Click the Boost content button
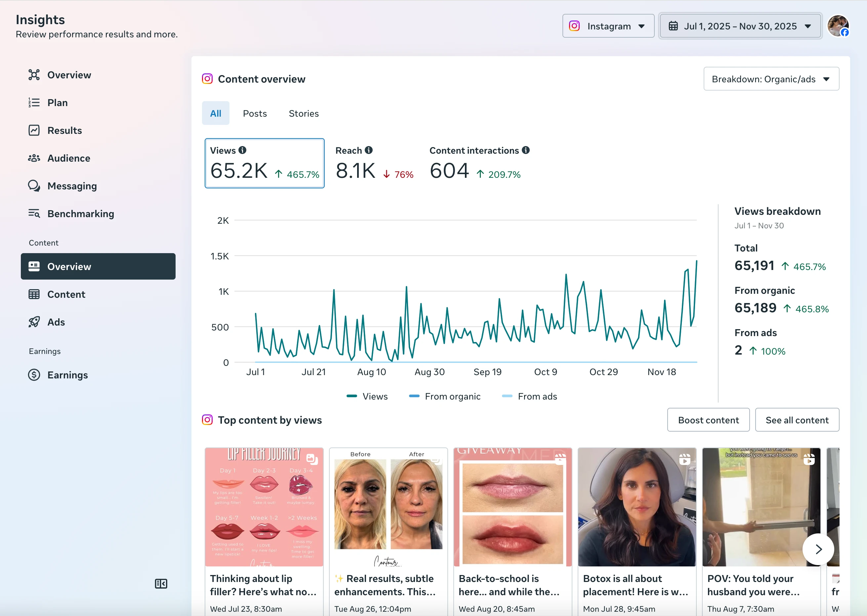The image size is (867, 616). [708, 420]
